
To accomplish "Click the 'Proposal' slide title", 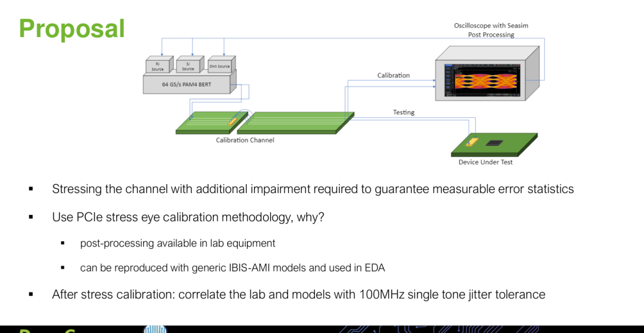I will 72,29.
